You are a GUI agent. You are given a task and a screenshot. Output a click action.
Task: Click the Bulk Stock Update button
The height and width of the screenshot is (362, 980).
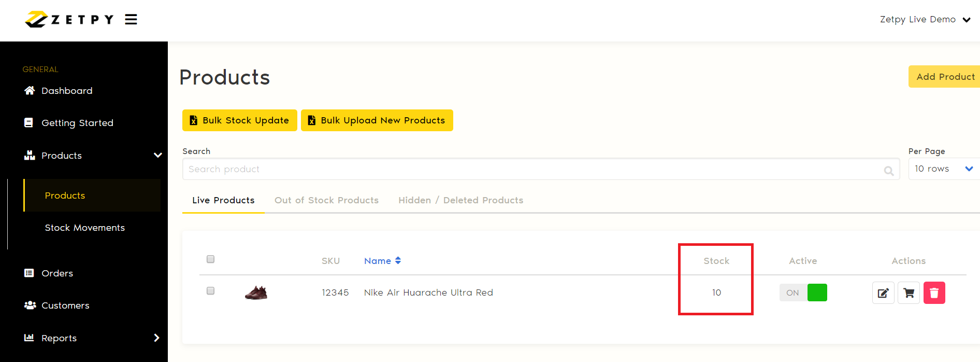point(240,120)
